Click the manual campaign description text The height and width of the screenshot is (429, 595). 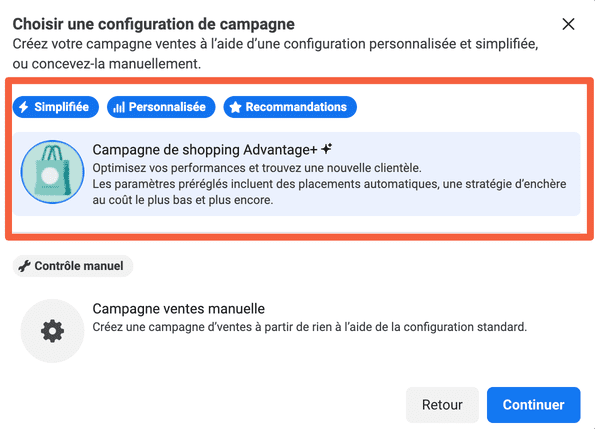click(x=310, y=327)
